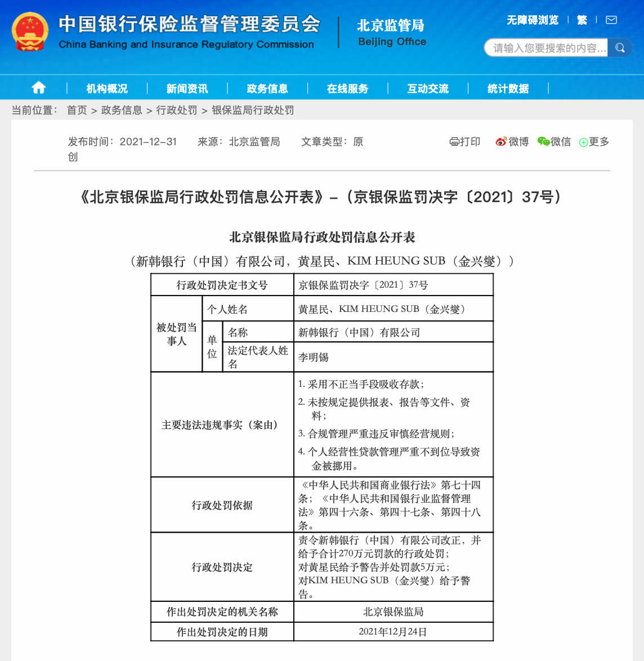Screen dimensions: 644x661
Task: Open the 政务信息 menu
Action: click(x=267, y=88)
